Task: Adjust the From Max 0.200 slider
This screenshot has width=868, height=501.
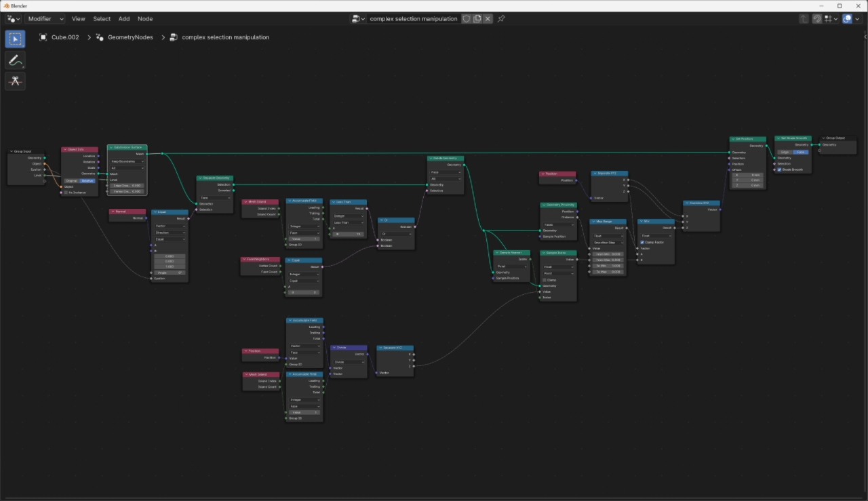Action: [x=608, y=260]
